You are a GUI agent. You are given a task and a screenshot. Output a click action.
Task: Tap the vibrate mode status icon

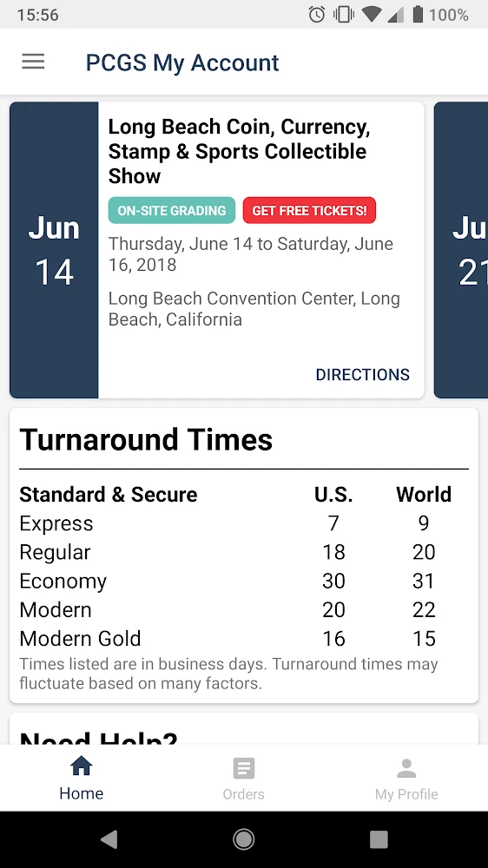tap(344, 15)
